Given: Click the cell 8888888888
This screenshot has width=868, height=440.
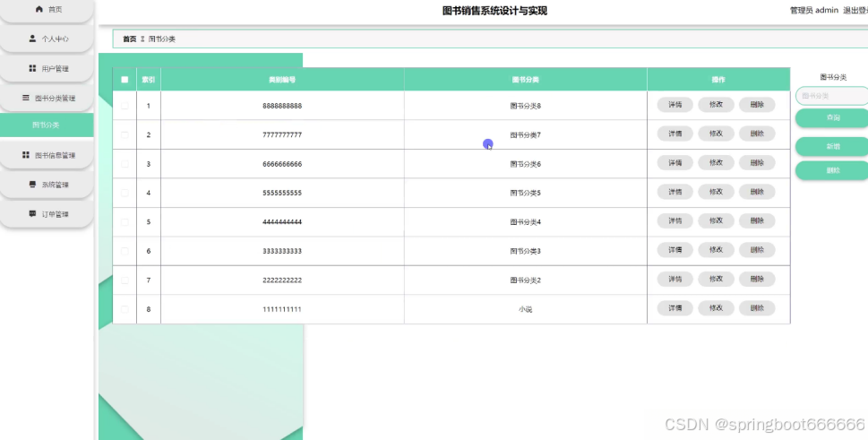Looking at the screenshot, I should pos(282,106).
